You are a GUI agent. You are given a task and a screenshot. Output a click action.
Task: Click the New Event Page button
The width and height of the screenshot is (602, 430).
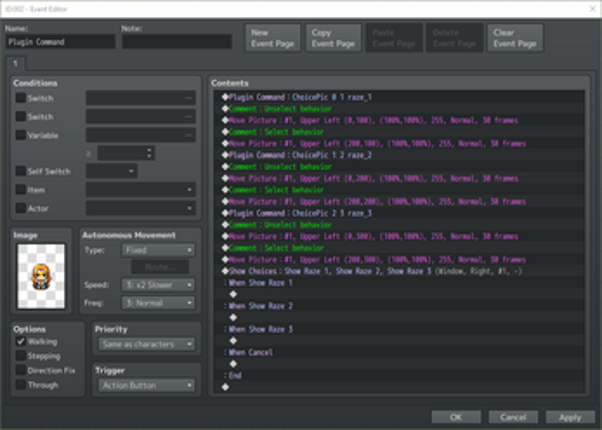coord(273,38)
